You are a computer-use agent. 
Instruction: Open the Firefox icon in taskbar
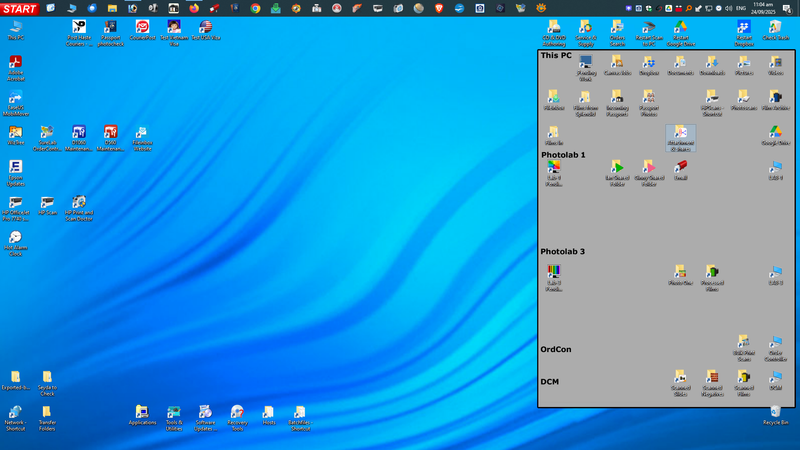pyautogui.click(x=193, y=8)
